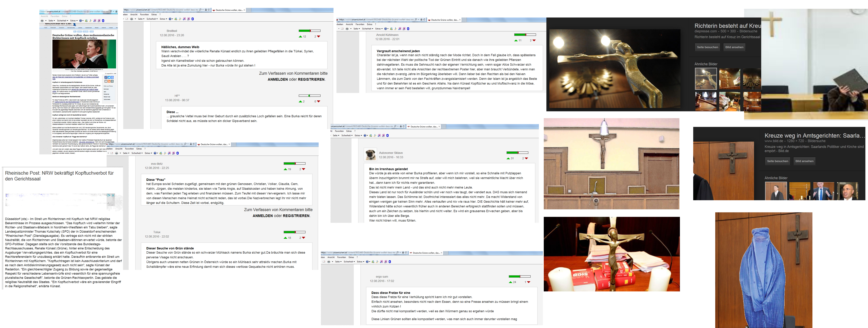Screen dimensions: 868x328
Task: Open Extras toolbar dropdown above ergo sum comment
Action: click(x=360, y=261)
